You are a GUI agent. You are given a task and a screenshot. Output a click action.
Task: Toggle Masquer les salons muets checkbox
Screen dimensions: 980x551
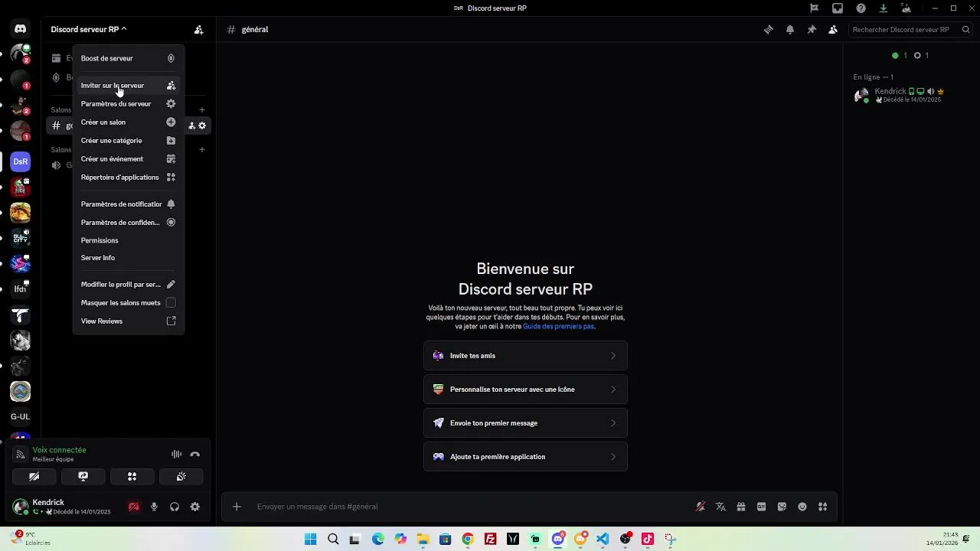171,303
